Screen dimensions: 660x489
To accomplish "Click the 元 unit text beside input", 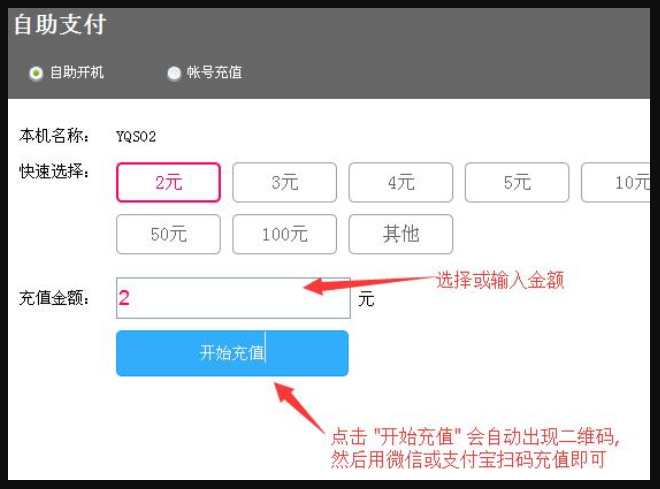I will (x=366, y=299).
